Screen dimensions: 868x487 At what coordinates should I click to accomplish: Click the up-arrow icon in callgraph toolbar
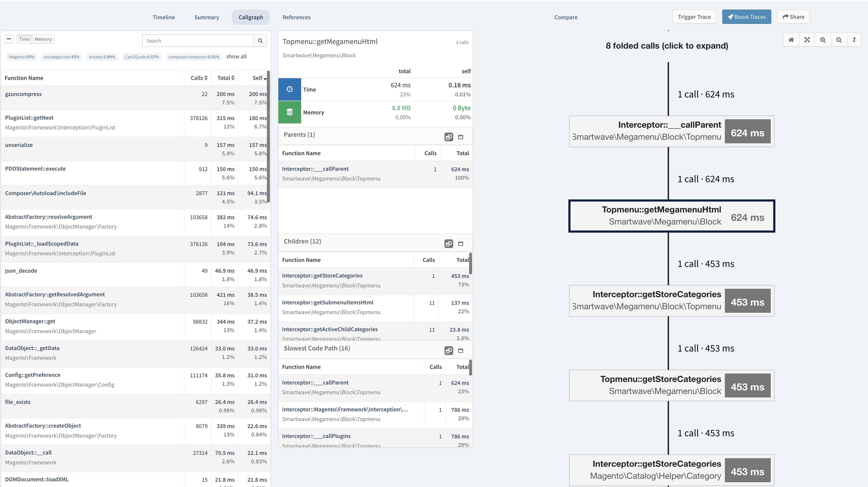[854, 40]
